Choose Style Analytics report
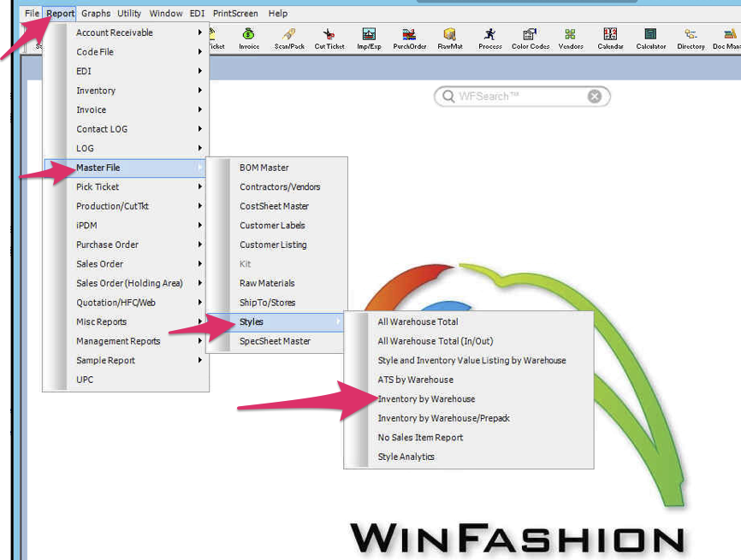Viewport: 741px width, 560px height. coord(469,457)
